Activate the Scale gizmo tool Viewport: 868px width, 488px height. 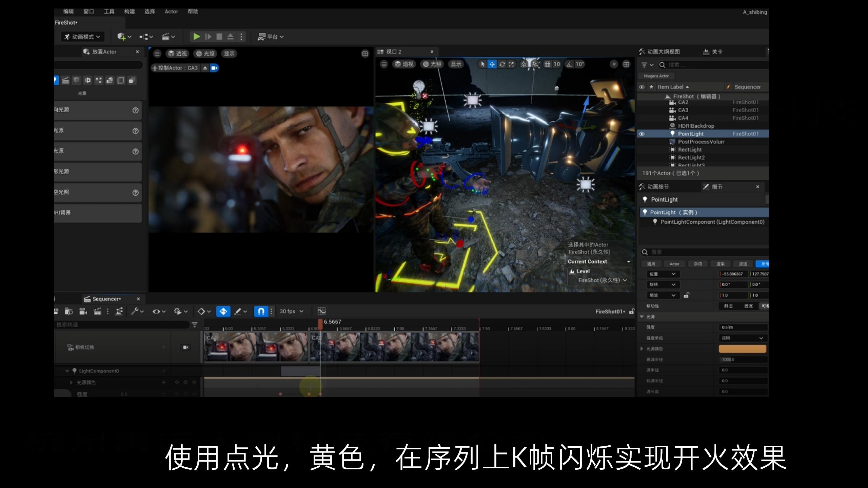click(x=511, y=64)
